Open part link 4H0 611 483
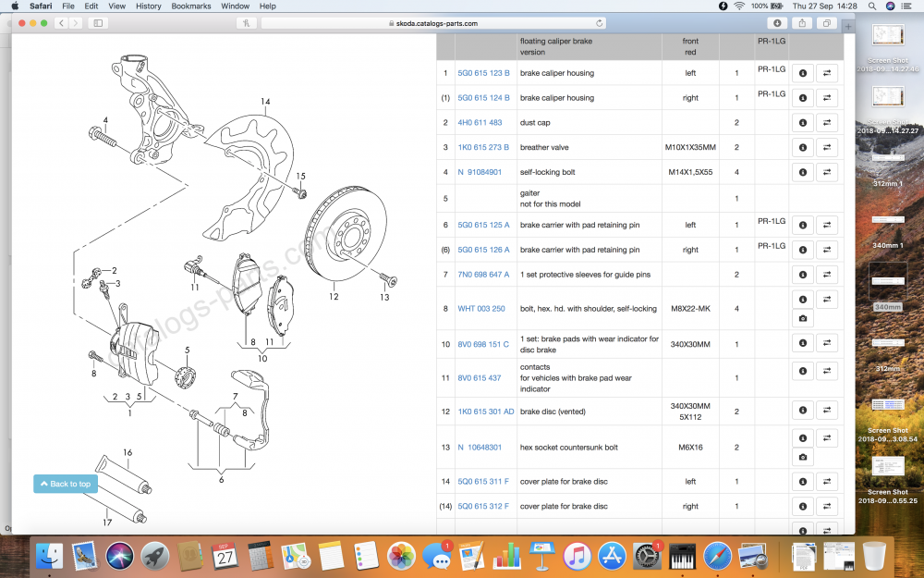Viewport: 924px width, 578px height. pos(480,123)
